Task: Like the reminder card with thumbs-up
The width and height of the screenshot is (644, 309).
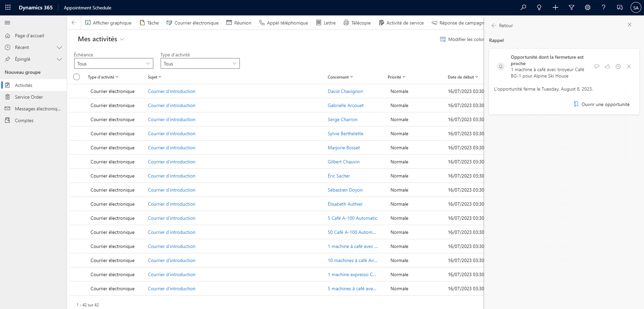Action: click(x=607, y=66)
